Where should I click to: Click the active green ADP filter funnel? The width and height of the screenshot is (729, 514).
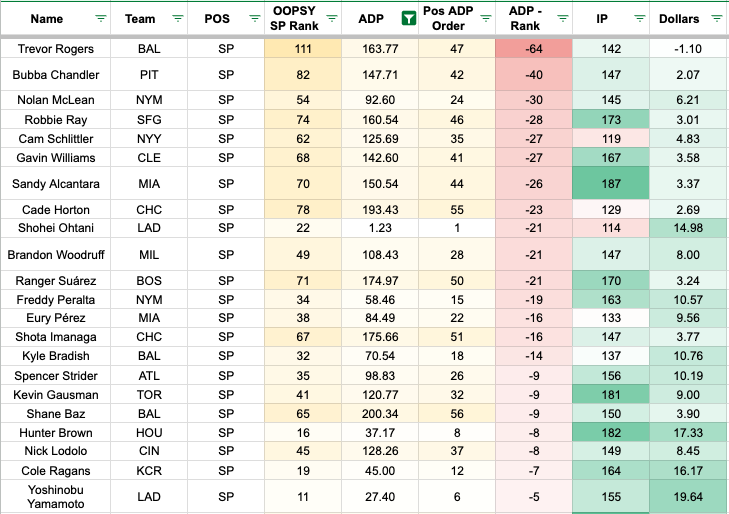408,19
